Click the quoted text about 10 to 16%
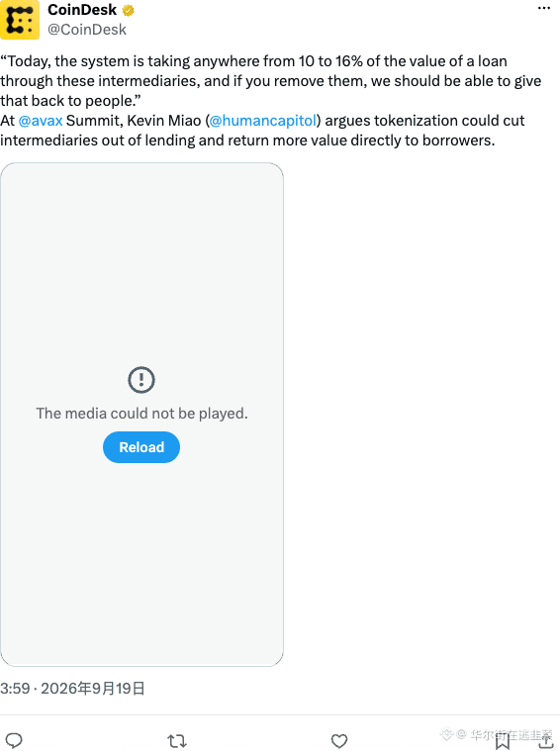 click(x=271, y=81)
